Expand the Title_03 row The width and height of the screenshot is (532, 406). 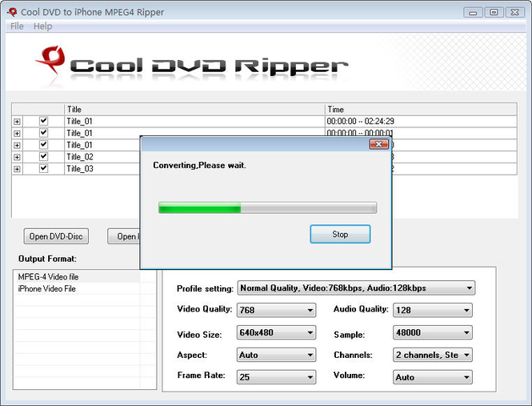pyautogui.click(x=17, y=169)
